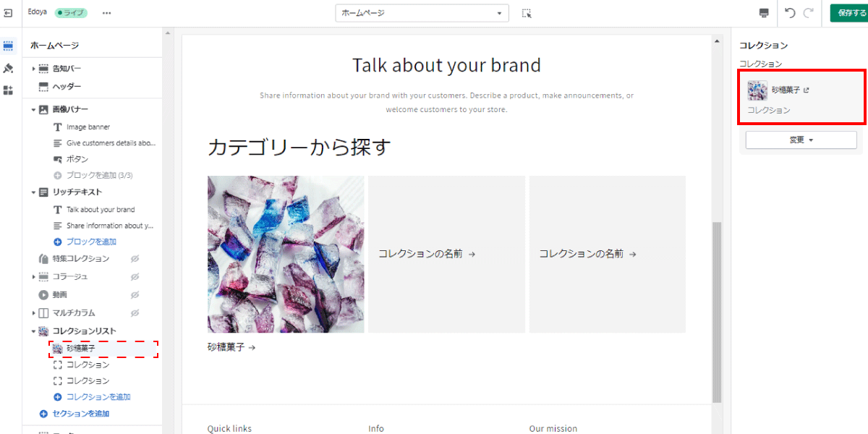Image resolution: width=868 pixels, height=434 pixels.
Task: Expand the コラージュ section
Action: 33,277
